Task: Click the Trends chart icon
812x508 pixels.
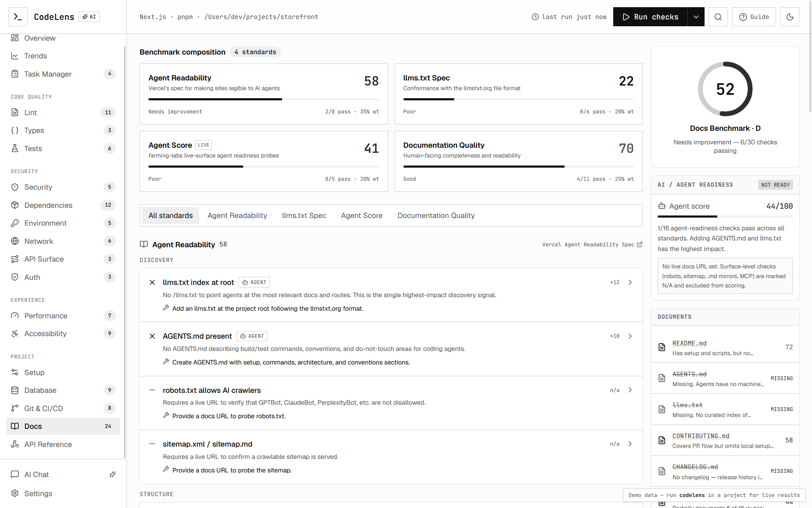Action: (15, 56)
